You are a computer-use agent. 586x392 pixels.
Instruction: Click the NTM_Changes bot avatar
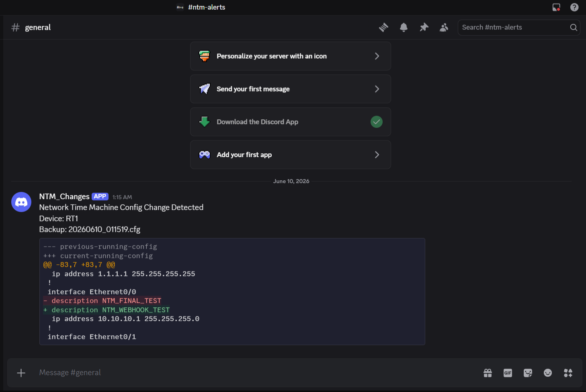click(x=21, y=202)
